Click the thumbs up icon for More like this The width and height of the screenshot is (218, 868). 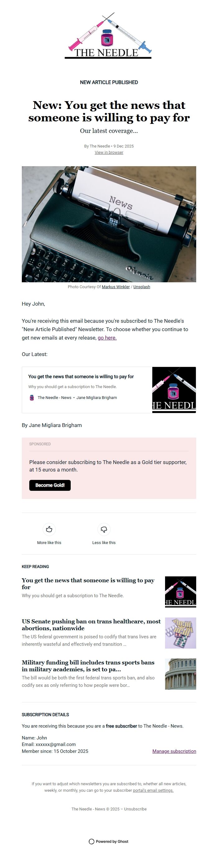pos(49,529)
